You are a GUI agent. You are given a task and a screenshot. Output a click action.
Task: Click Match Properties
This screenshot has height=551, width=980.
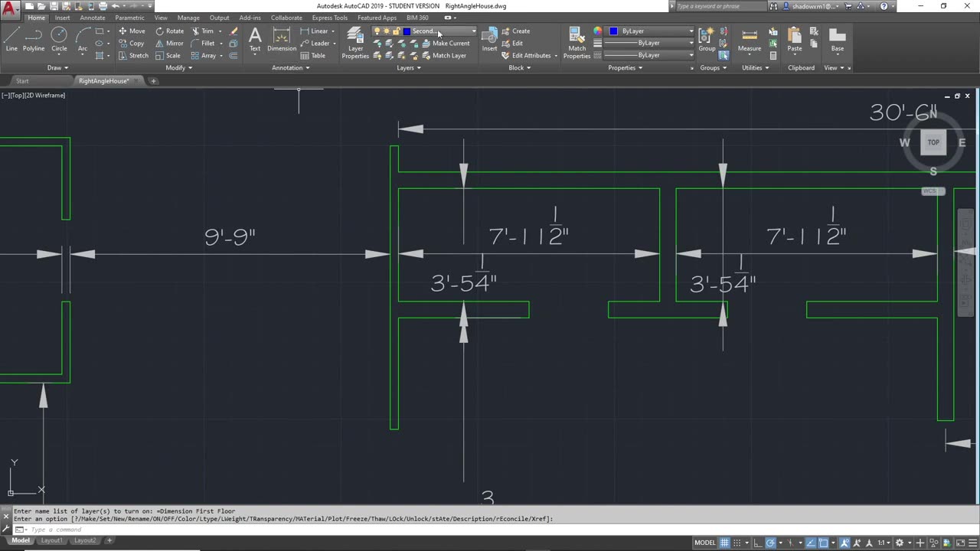tap(577, 43)
